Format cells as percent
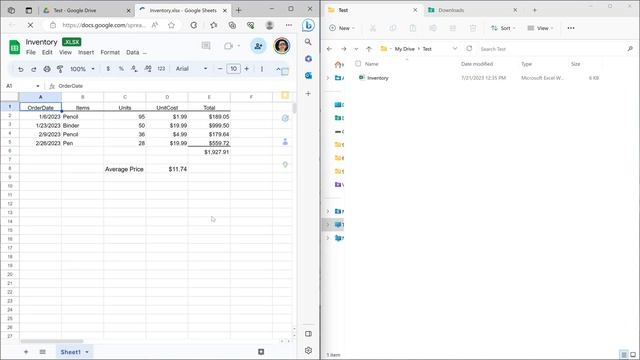 pyautogui.click(x=121, y=69)
